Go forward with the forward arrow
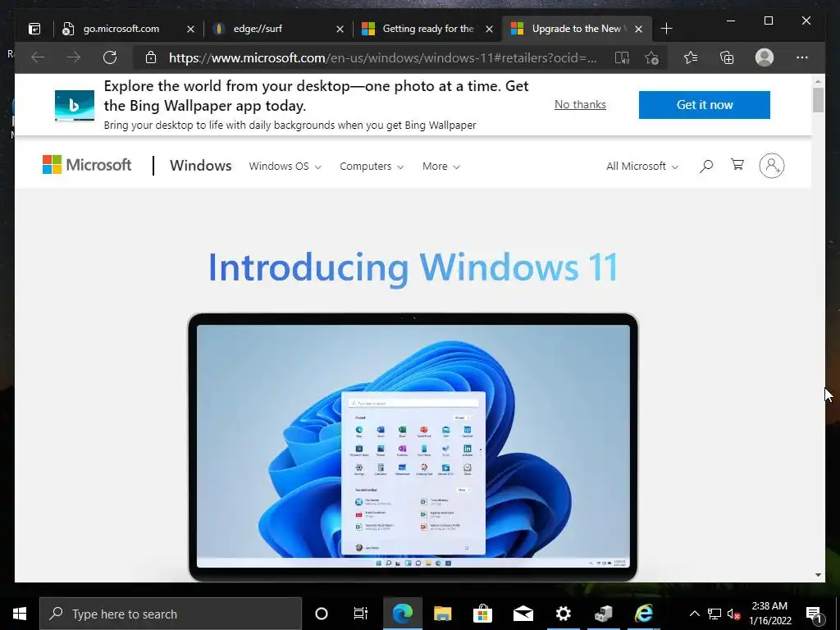This screenshot has width=840, height=630. pyautogui.click(x=73, y=57)
